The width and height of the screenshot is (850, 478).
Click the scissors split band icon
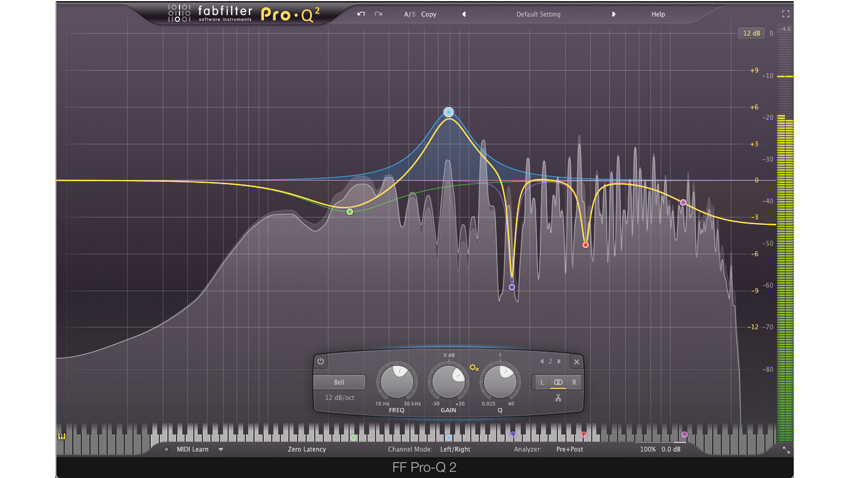tap(558, 398)
